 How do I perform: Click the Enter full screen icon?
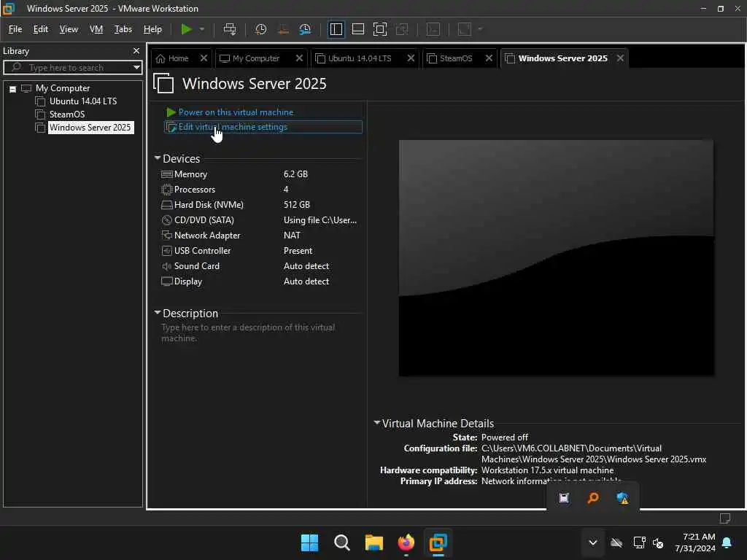point(379,29)
